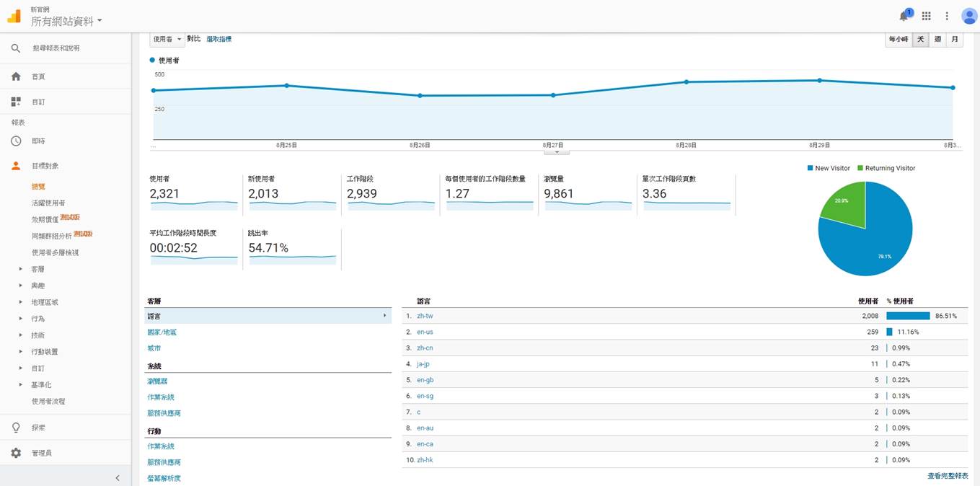Click the zh-tw language link
Image resolution: width=980 pixels, height=486 pixels.
(425, 316)
